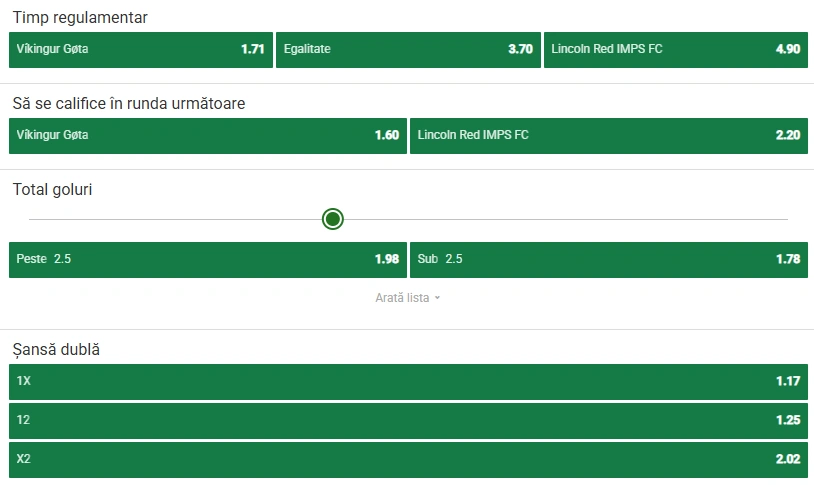
Task: Choose Lincoln Red IMPS FC to qualify 2.20
Action: (609, 136)
